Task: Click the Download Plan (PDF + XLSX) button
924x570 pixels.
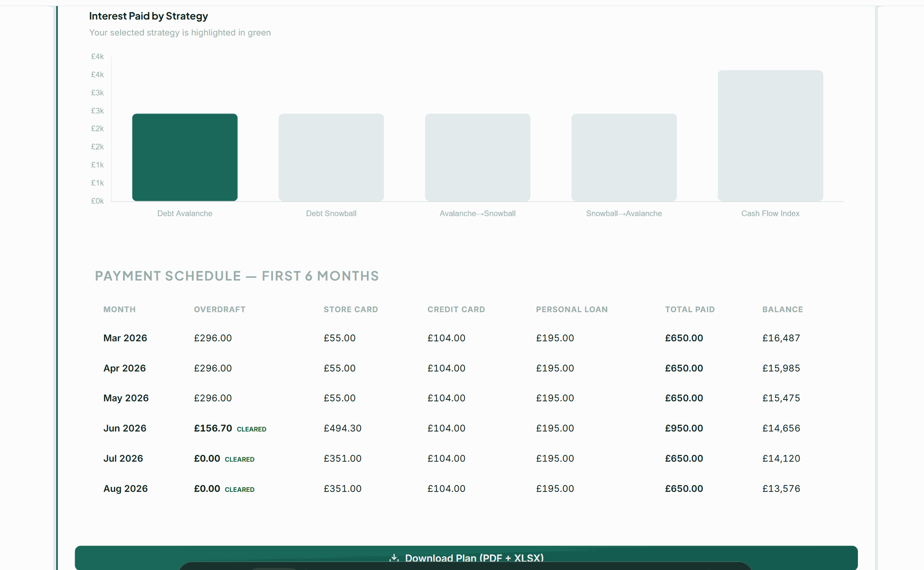Action: (468, 558)
